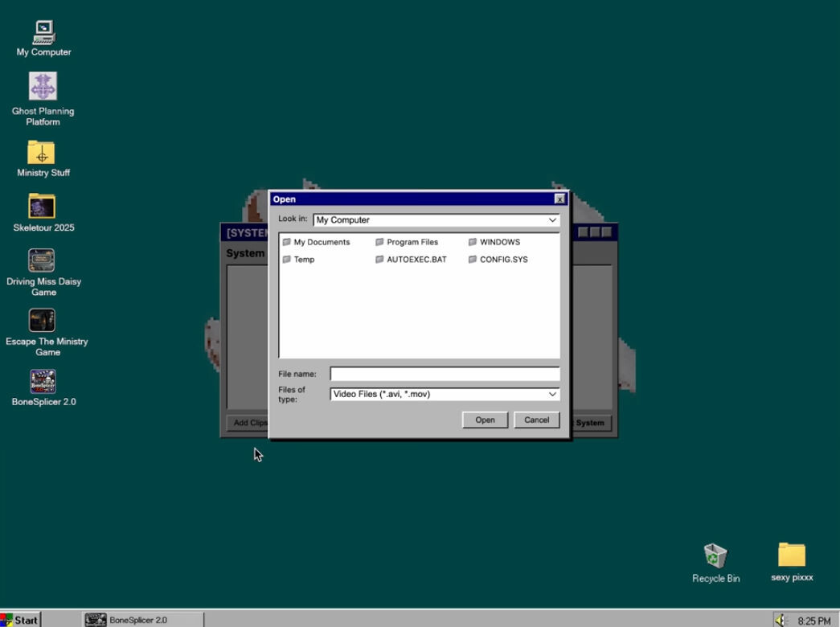
Task: Open the Start menu
Action: [x=20, y=620]
